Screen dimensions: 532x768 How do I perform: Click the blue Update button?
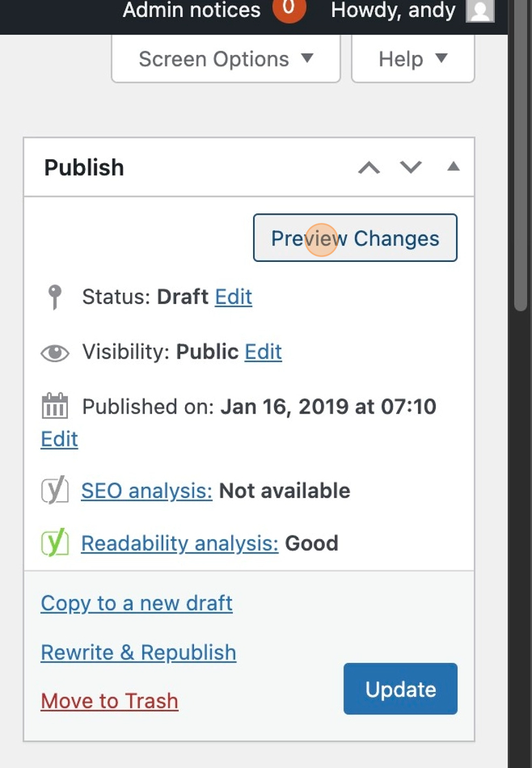400,689
